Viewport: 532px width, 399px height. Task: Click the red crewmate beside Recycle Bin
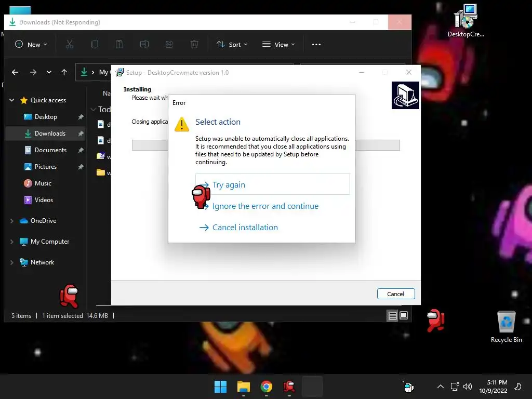[436, 320]
